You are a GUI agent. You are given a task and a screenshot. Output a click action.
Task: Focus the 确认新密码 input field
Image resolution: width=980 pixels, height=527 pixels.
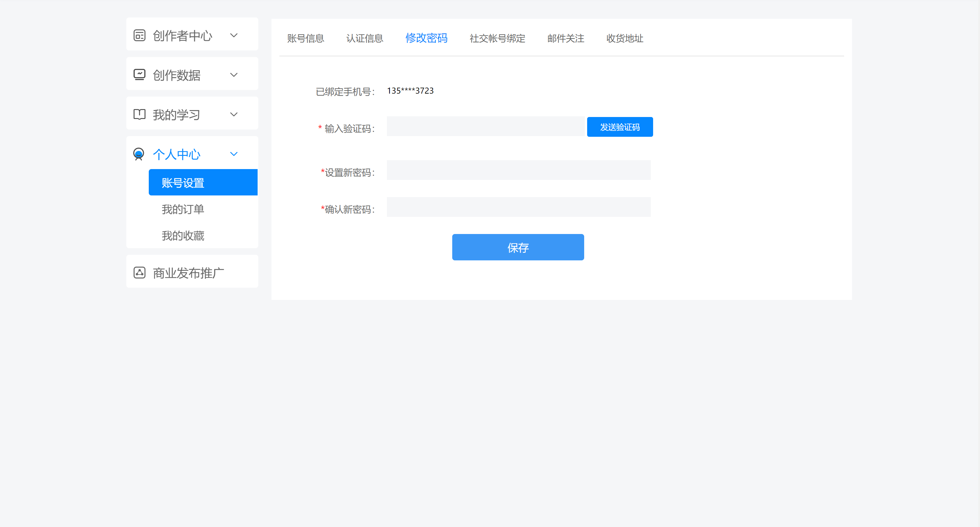tap(519, 207)
